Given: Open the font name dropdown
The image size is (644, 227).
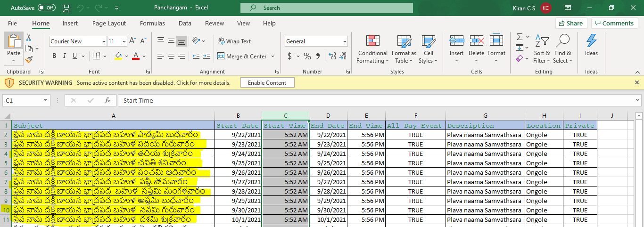Looking at the screenshot, I should click(x=104, y=41).
